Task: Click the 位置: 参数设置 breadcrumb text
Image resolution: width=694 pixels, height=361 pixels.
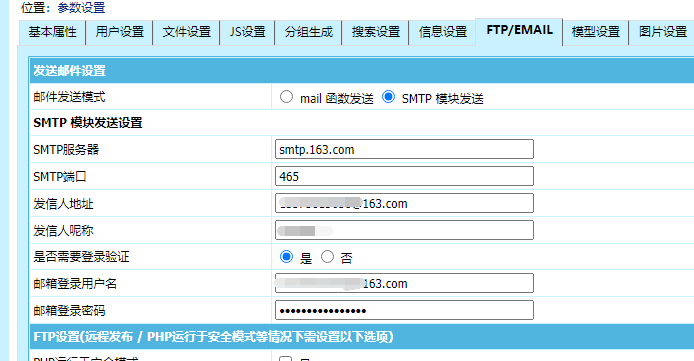Action: pyautogui.click(x=63, y=8)
